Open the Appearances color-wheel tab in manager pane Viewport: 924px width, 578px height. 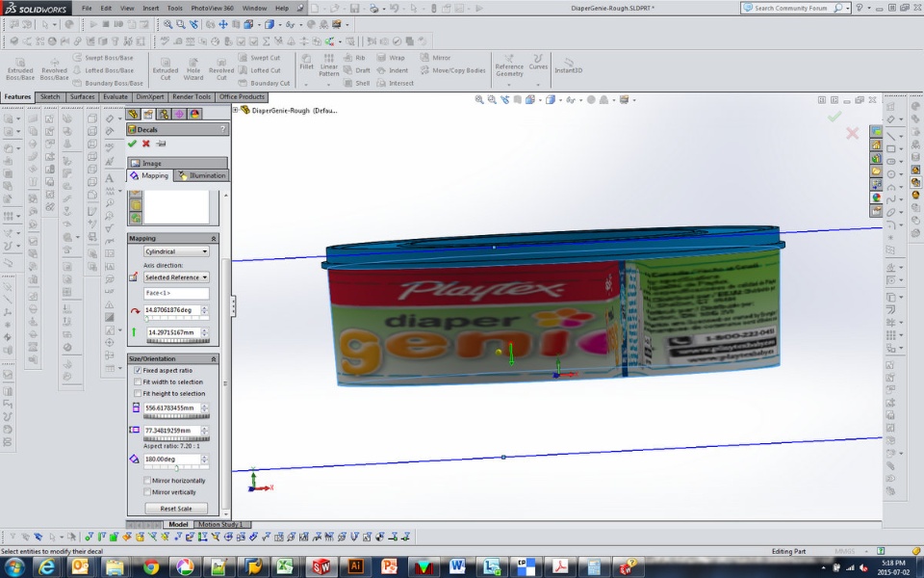pos(194,114)
